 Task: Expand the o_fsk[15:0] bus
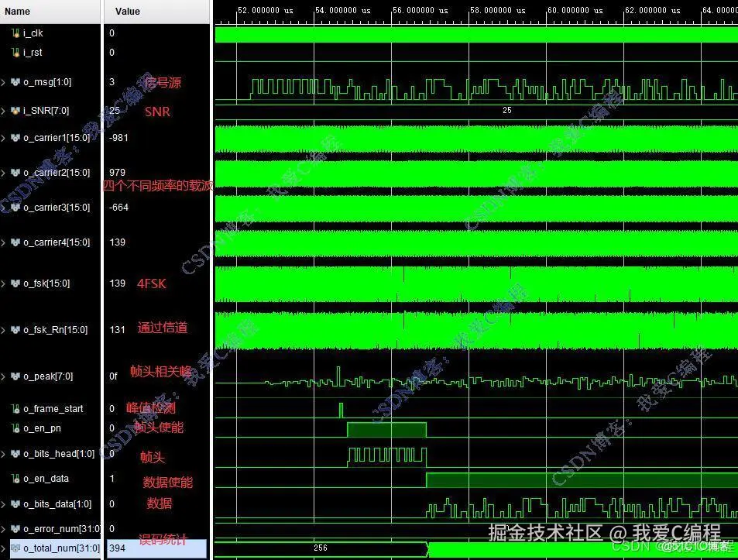(x=4, y=283)
